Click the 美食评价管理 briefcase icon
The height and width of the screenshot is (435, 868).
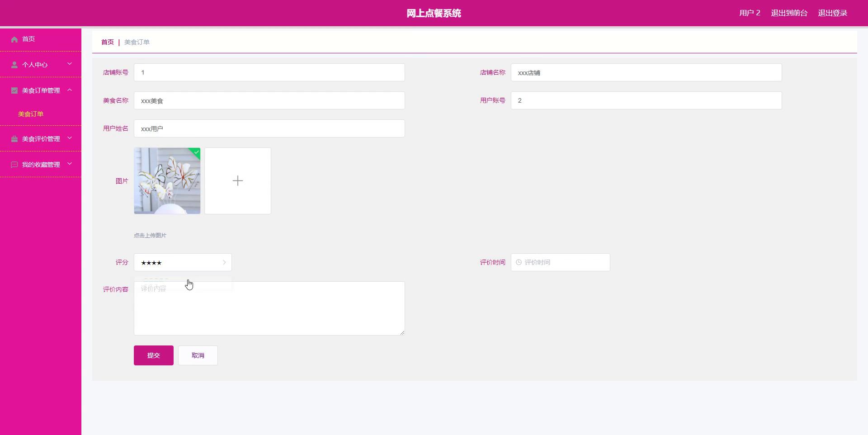[x=14, y=139]
